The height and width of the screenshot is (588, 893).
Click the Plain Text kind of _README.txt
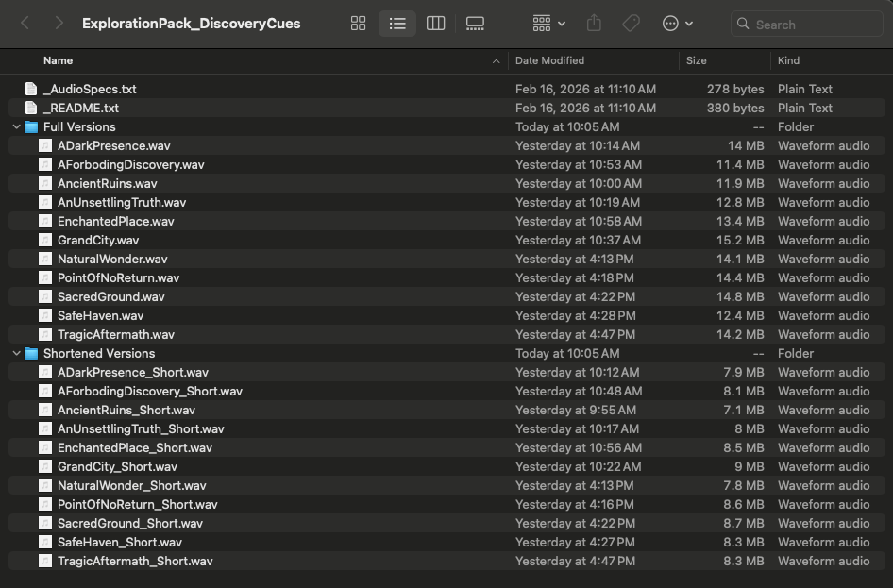(804, 108)
